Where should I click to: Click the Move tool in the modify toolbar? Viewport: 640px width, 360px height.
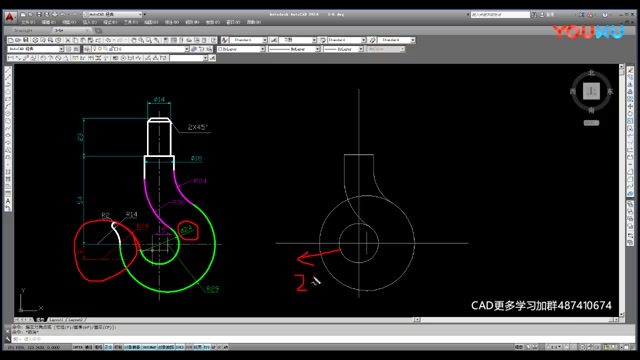[x=631, y=107]
